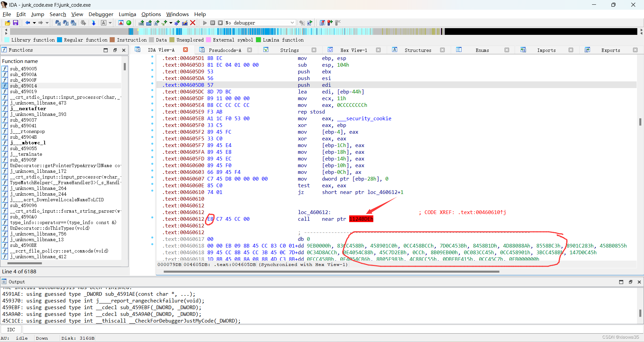644x342 pixels.
Task: Undefine bytes using the red X icon
Action: coord(193,23)
